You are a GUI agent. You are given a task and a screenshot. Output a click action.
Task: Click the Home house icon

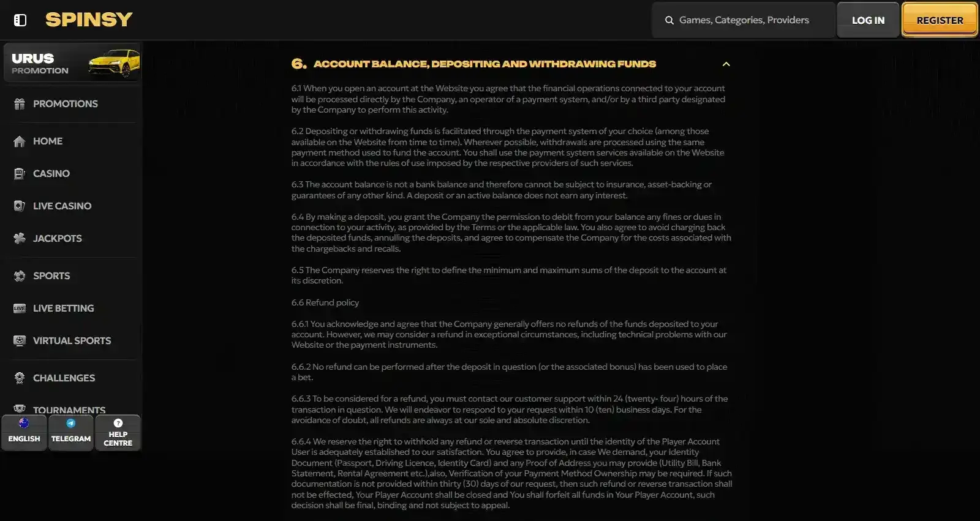pos(20,141)
